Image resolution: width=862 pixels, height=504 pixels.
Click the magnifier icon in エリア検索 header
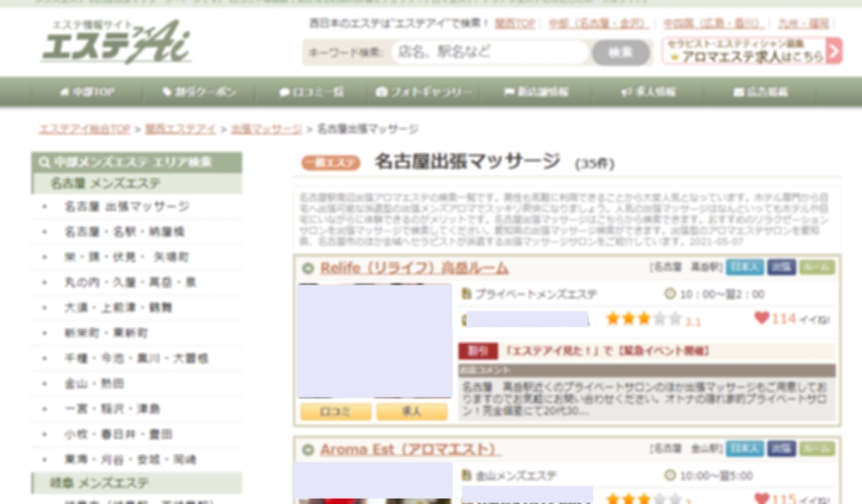[x=45, y=163]
